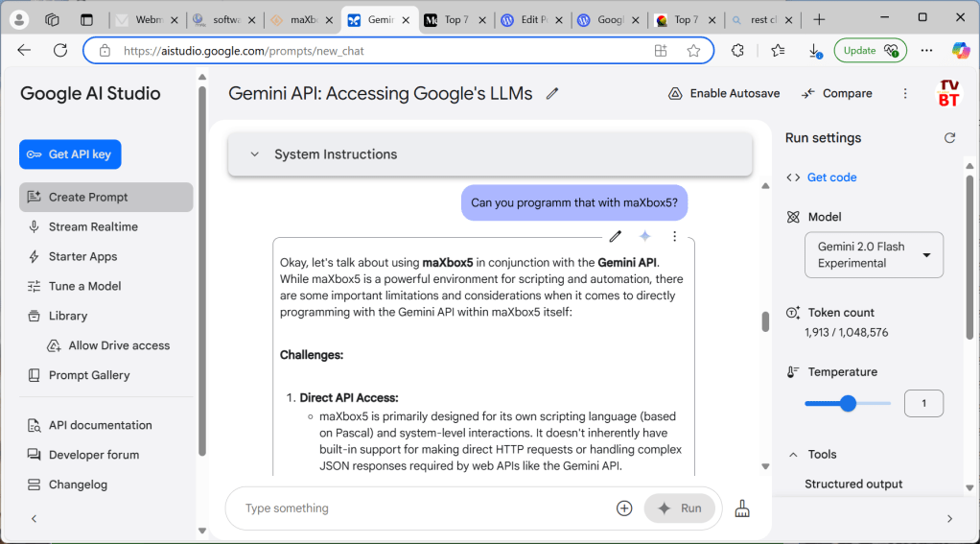Collapse the left sidebar with the arrow
The height and width of the screenshot is (544, 980).
pos(35,519)
